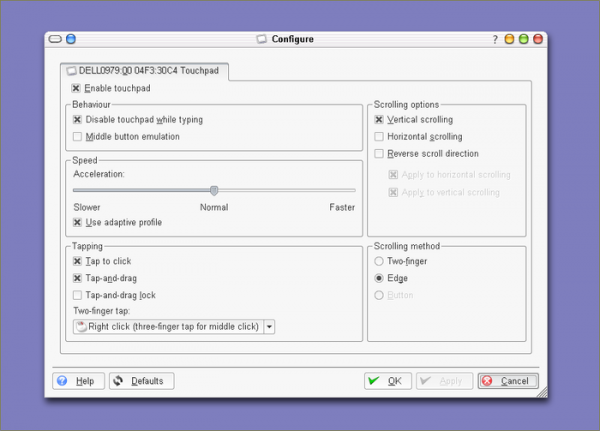
Task: Click the green checkmark icon on OK
Action: tap(374, 381)
